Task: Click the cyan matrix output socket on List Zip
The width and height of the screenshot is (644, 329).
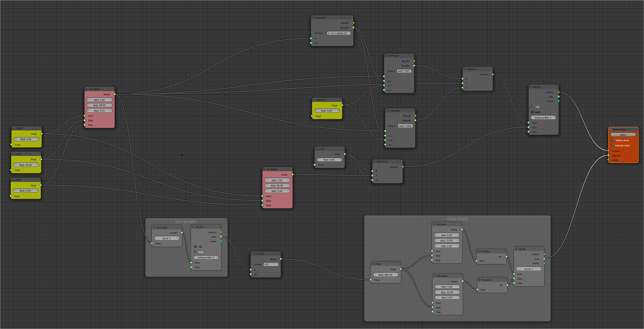Action: pyautogui.click(x=544, y=263)
